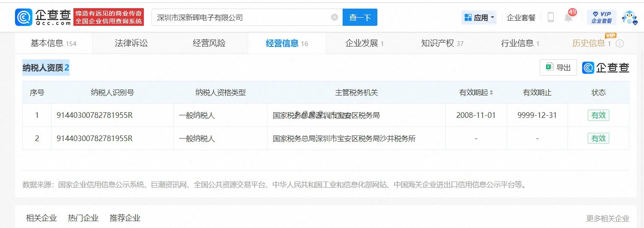Select the 推荐企业 tab

(125, 218)
